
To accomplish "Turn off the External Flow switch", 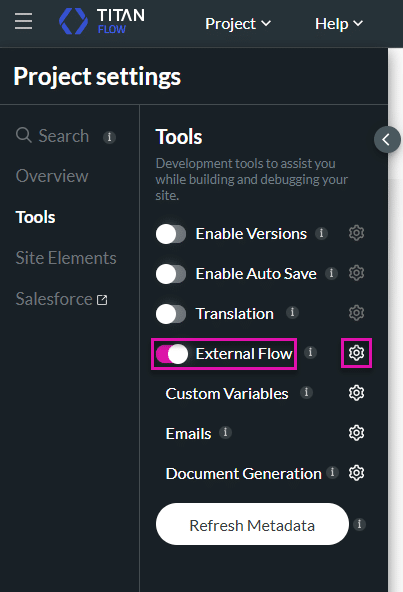I will (x=172, y=354).
